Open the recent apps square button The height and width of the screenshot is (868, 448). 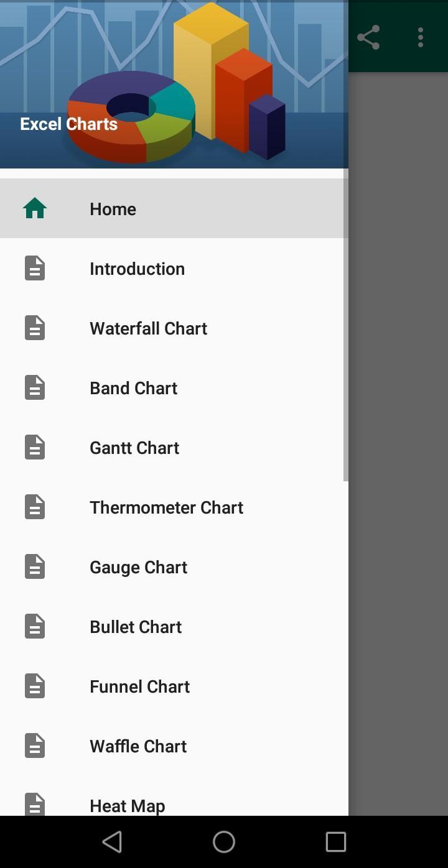[335, 842]
